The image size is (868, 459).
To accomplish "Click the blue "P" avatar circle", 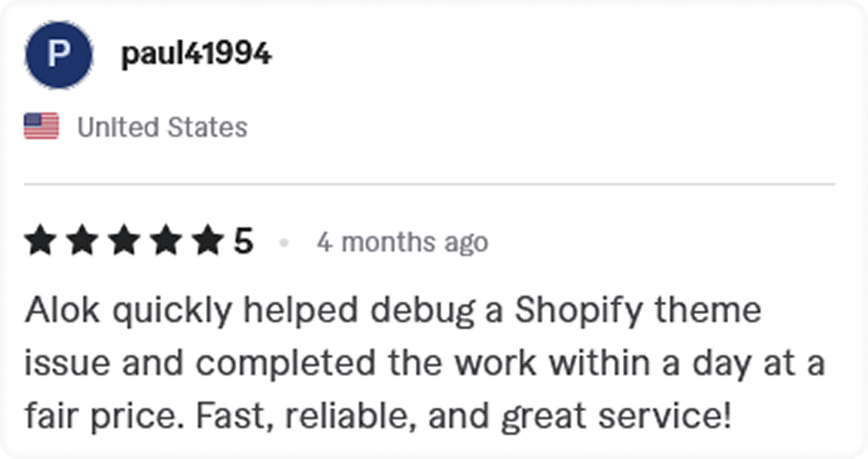I will pos(56,55).
